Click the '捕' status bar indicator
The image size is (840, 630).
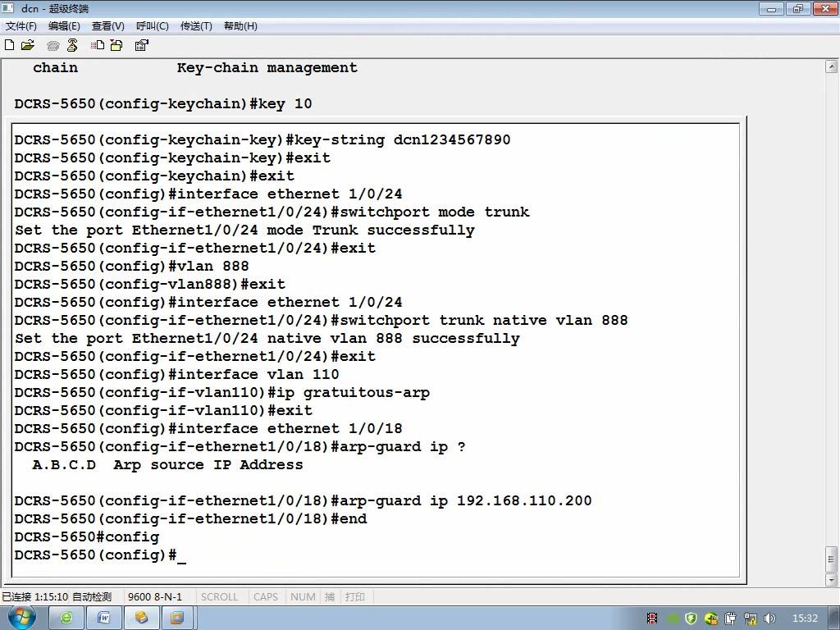click(330, 597)
